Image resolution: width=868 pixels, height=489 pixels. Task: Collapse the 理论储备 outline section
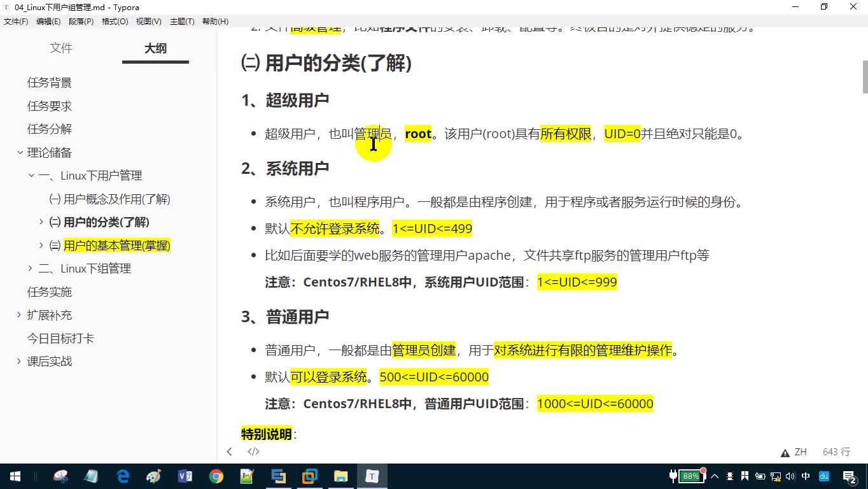(x=20, y=152)
